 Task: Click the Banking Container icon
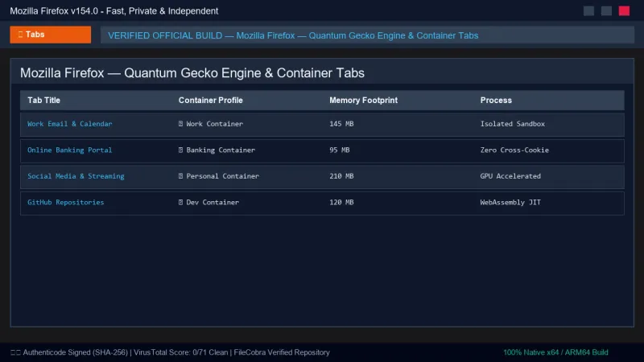[180, 150]
